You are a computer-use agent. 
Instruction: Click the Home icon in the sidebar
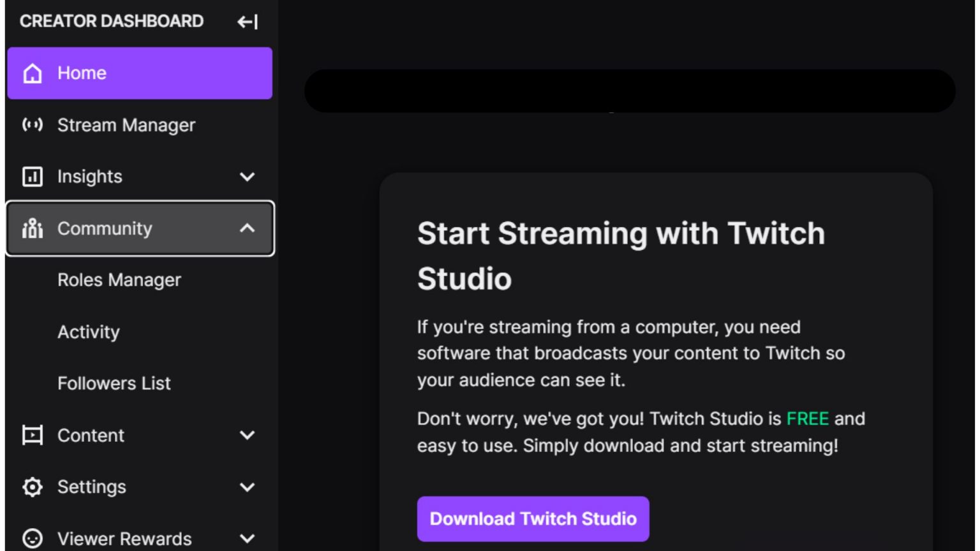(31, 73)
